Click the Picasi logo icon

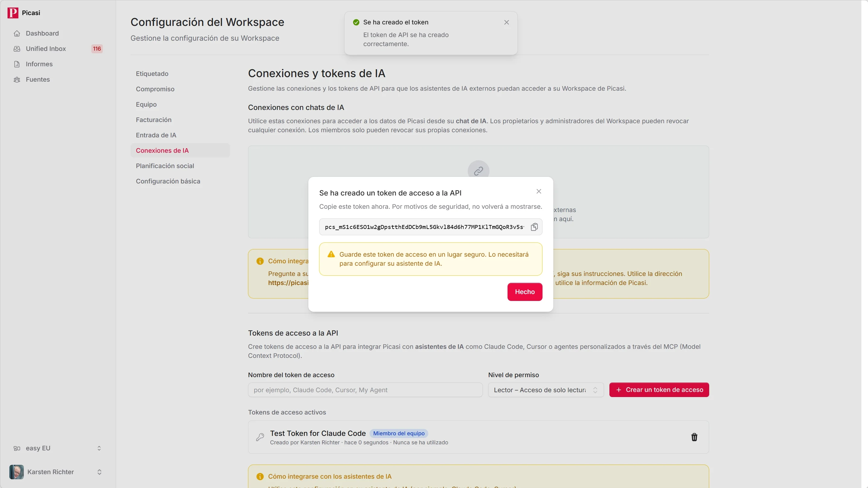[x=13, y=13]
